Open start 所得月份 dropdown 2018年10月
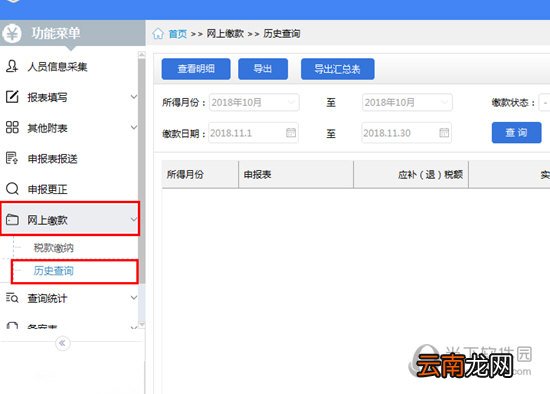This screenshot has width=550, height=394. [254, 102]
